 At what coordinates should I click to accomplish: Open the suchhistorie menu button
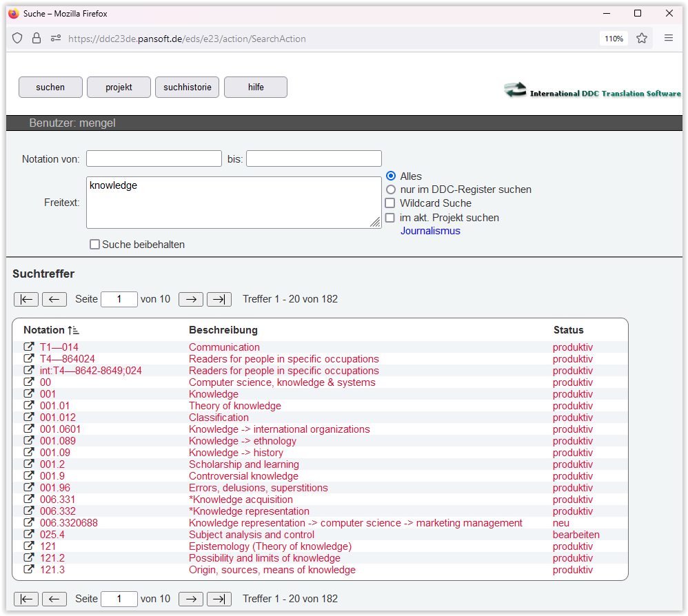point(188,88)
